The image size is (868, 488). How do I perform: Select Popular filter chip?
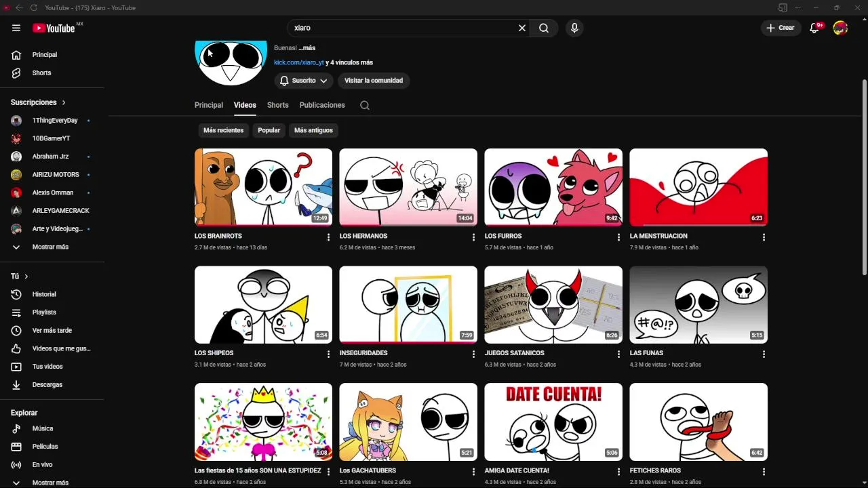269,130
